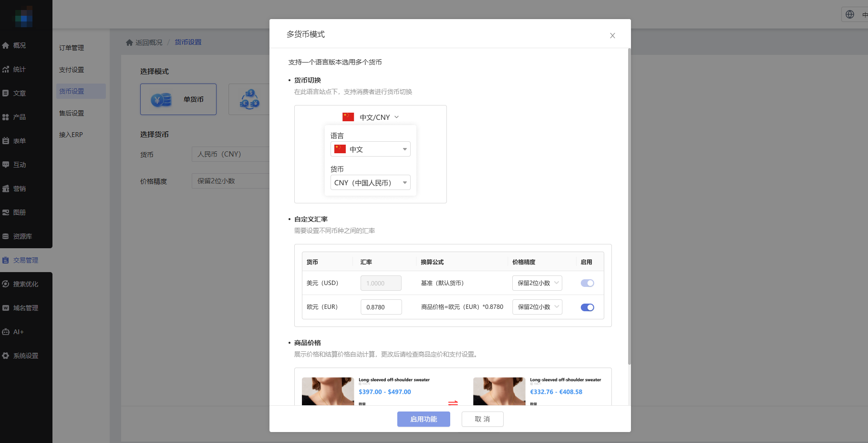This screenshot has width=868, height=443.
Task: Click the disabled 1.0000 汇率 field for USD
Action: pos(381,283)
